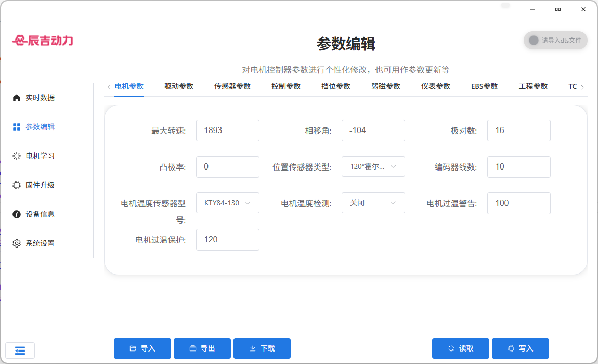Click the 写入 button
598x364 pixels.
pyautogui.click(x=520, y=348)
